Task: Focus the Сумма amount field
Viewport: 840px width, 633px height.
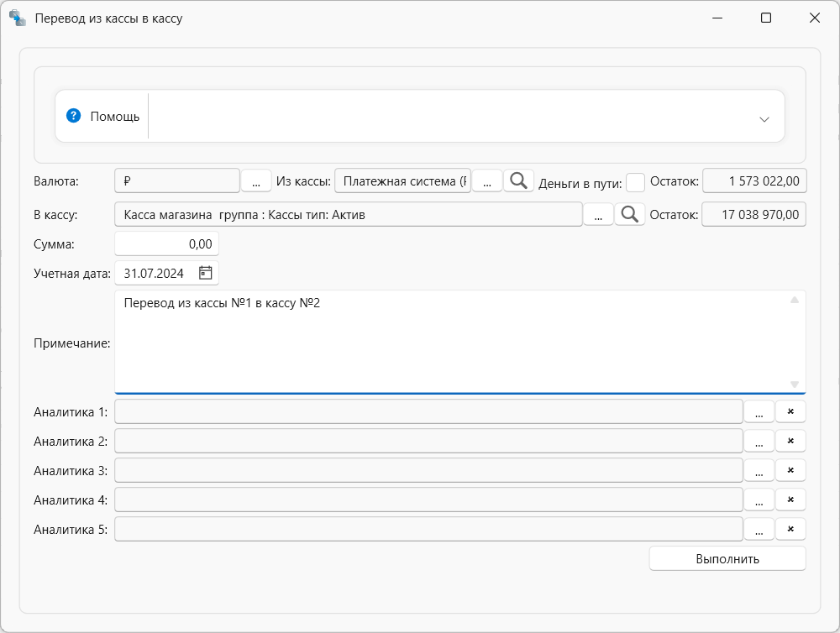Action: [x=166, y=244]
